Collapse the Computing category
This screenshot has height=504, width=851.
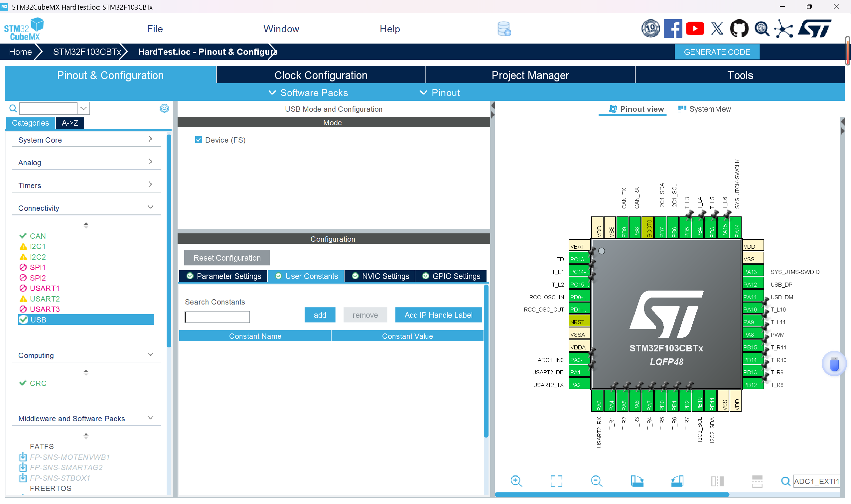coord(86,355)
